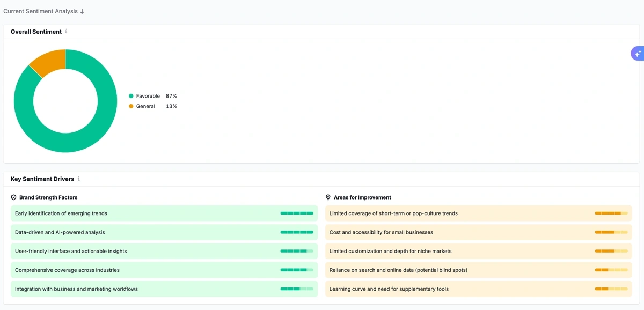
Task: Click the green legend dot for Favorable
Action: pos(130,95)
